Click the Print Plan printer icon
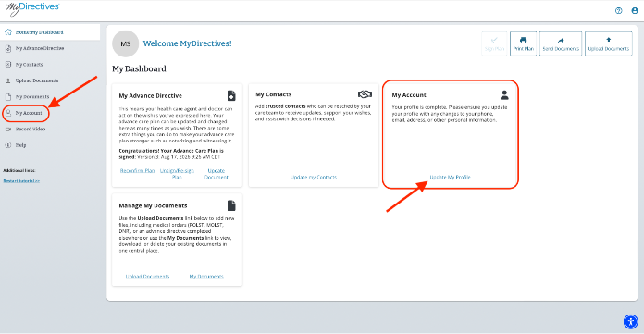The height and width of the screenshot is (334, 644). point(524,41)
